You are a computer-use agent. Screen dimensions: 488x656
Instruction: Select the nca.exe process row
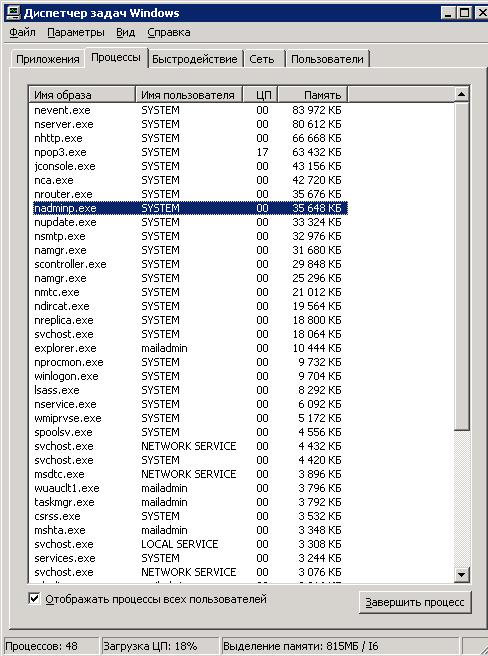pos(190,180)
